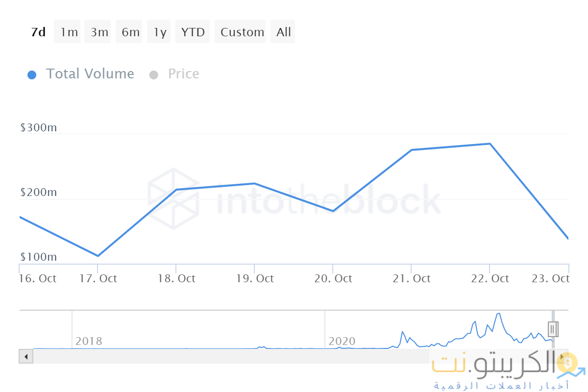Select the 1y time range

click(x=160, y=32)
